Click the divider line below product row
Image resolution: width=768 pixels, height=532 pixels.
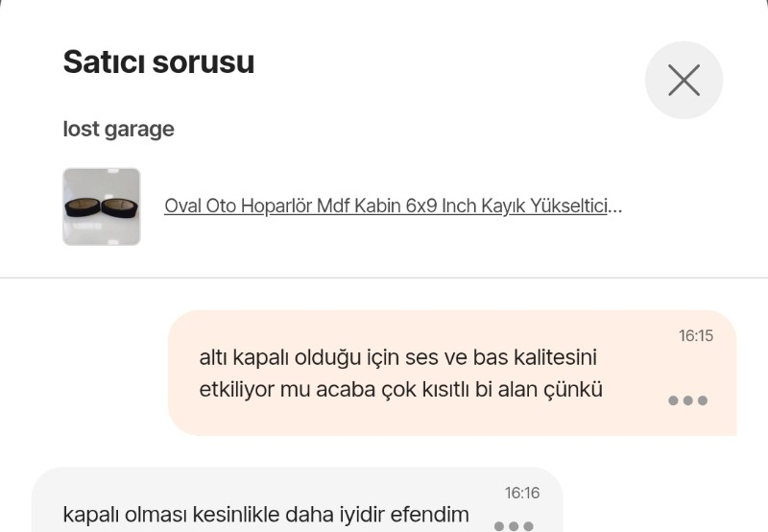(384, 278)
